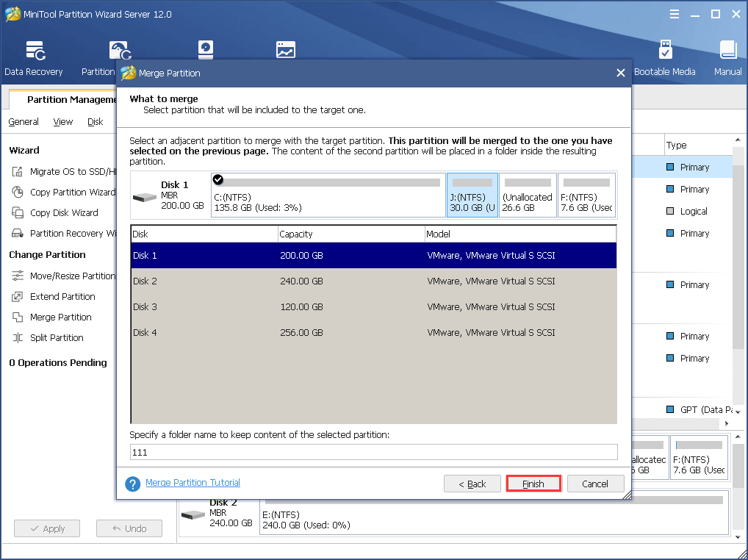Click the Copy Partition Wizard icon
The width and height of the screenshot is (748, 560).
click(x=18, y=192)
